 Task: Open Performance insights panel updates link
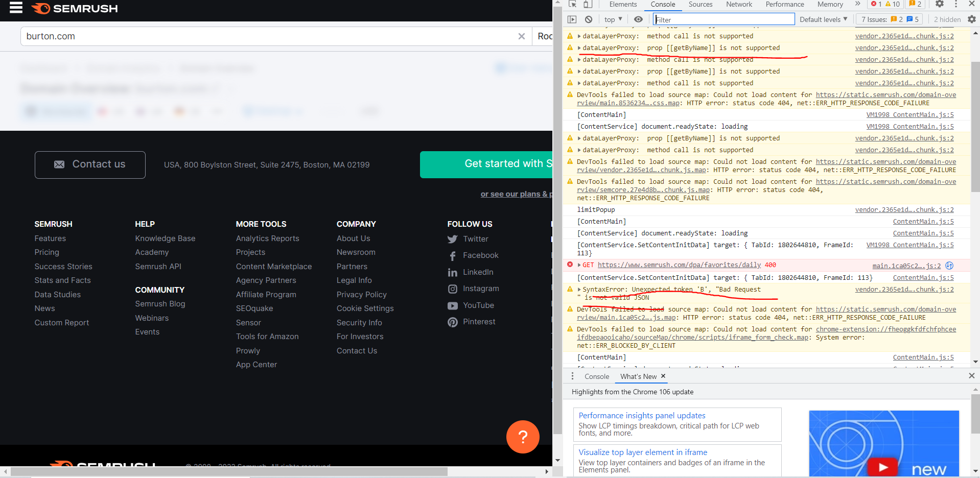642,416
